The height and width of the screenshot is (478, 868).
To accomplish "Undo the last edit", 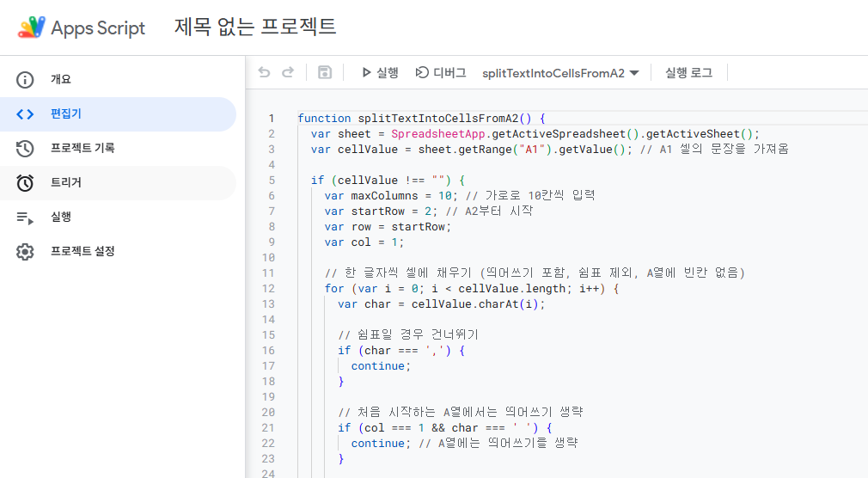I will point(264,72).
